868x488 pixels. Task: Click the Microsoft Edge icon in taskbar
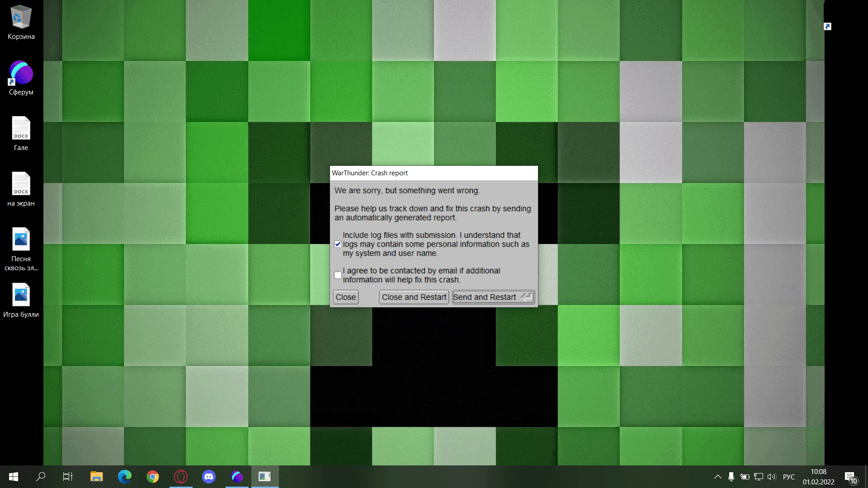pos(125,476)
